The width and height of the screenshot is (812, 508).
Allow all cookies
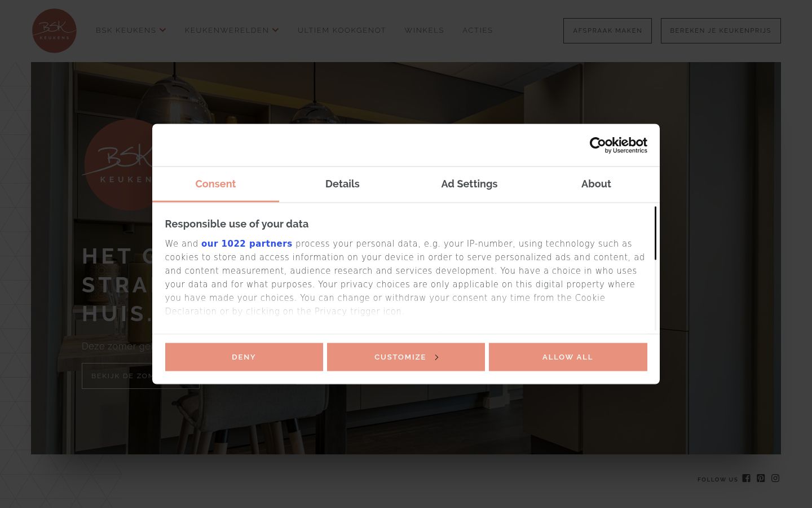click(x=568, y=357)
